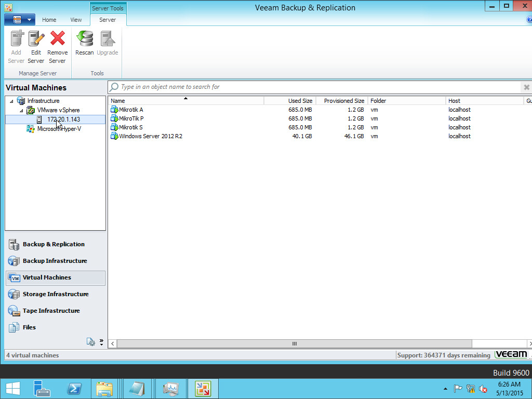The height and width of the screenshot is (399, 532).
Task: Click the Upgrade icon
Action: pyautogui.click(x=108, y=38)
